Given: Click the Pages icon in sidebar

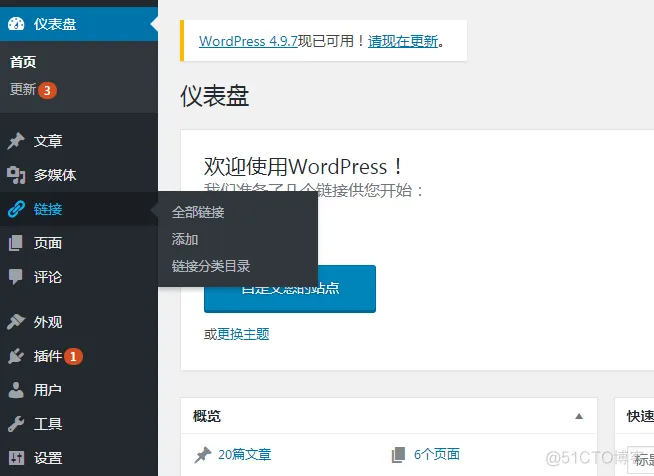Looking at the screenshot, I should 16,243.
